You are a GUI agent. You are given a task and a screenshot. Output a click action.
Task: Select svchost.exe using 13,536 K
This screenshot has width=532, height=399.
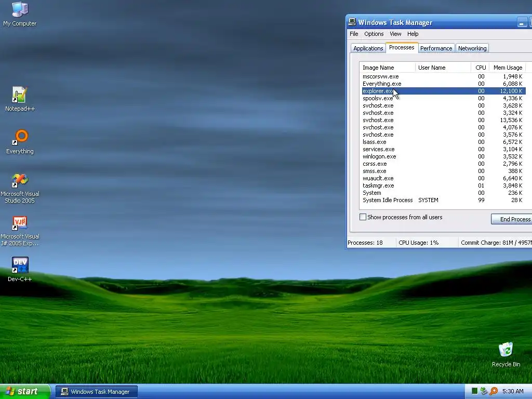(443, 120)
